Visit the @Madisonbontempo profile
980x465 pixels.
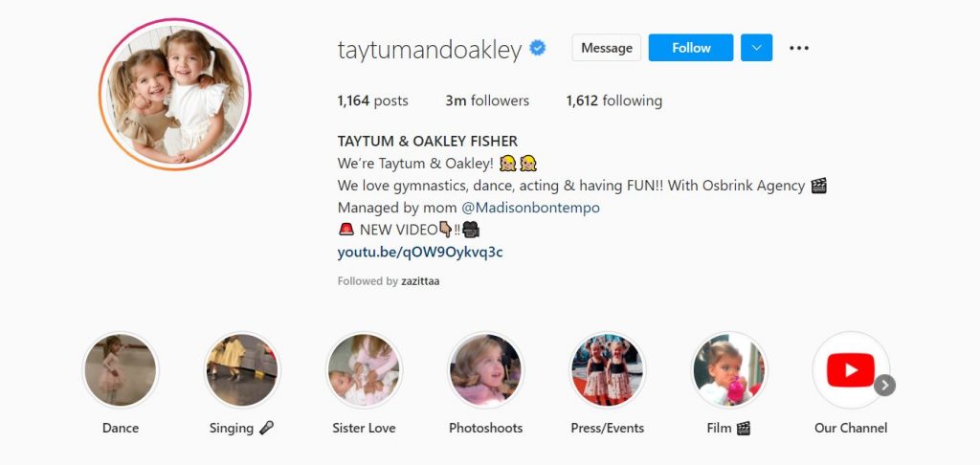pos(530,208)
